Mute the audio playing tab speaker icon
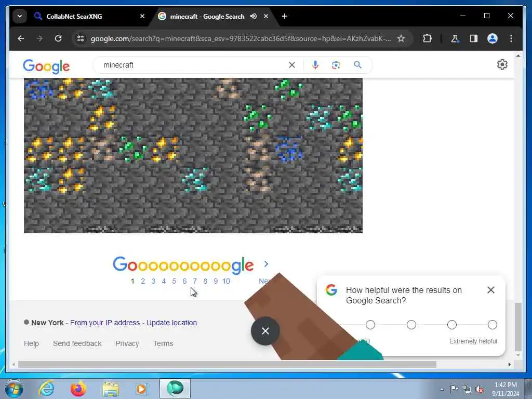The width and height of the screenshot is (532, 399). click(254, 16)
